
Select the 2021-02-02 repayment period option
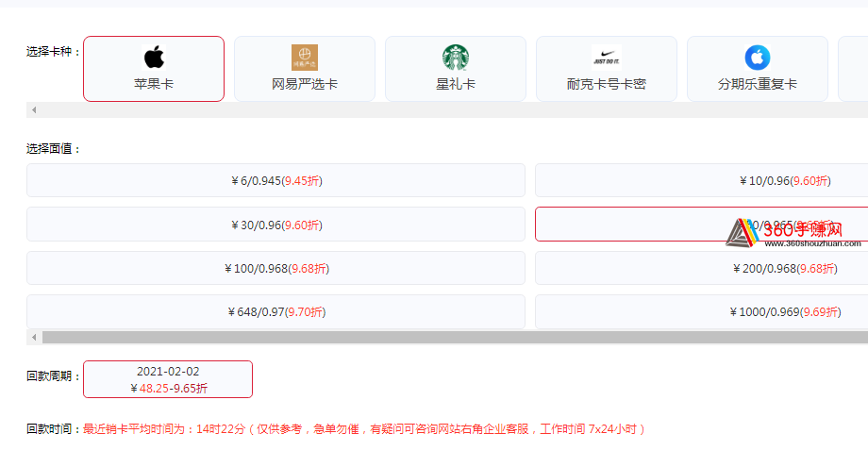point(168,379)
